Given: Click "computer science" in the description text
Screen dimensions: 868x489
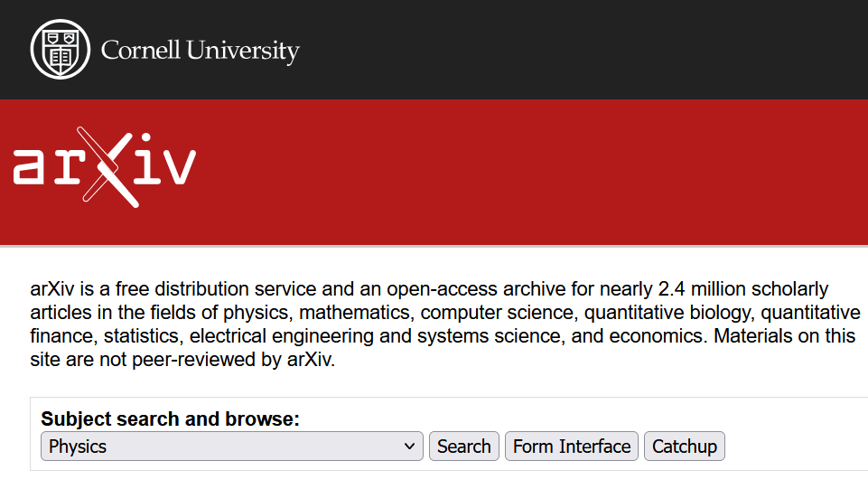Looking at the screenshot, I should click(x=499, y=314).
